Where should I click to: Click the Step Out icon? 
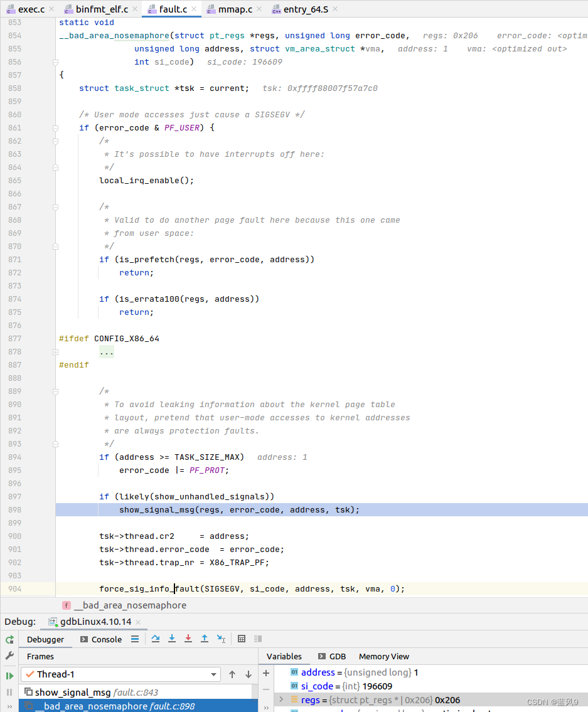click(x=205, y=639)
